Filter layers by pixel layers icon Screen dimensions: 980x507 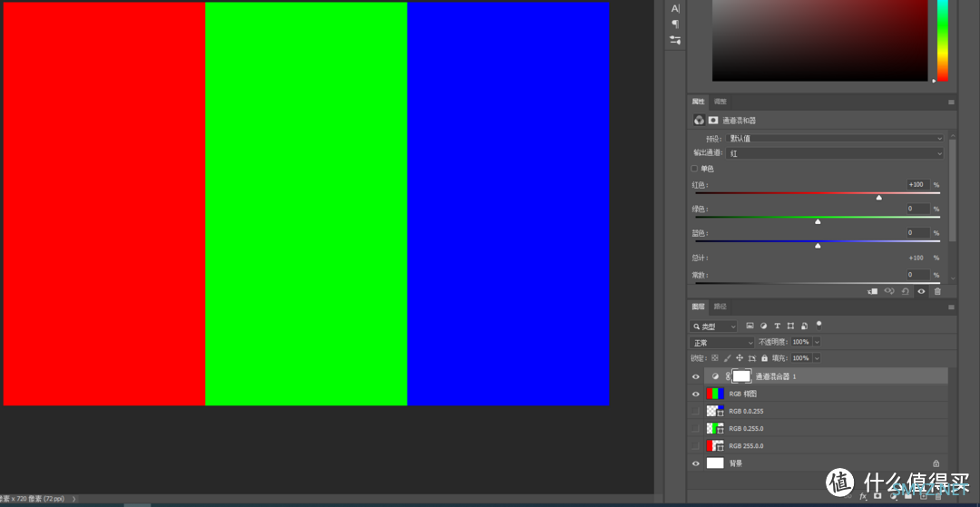pos(750,326)
